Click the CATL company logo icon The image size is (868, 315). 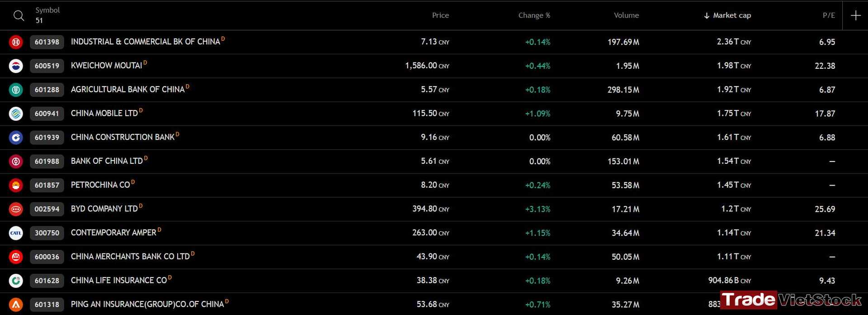point(16,233)
